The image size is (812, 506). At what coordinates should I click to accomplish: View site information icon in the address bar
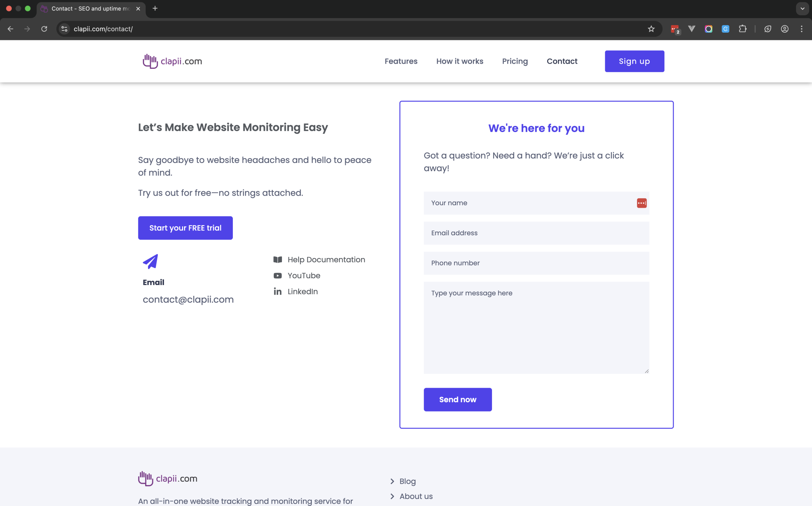pyautogui.click(x=64, y=29)
